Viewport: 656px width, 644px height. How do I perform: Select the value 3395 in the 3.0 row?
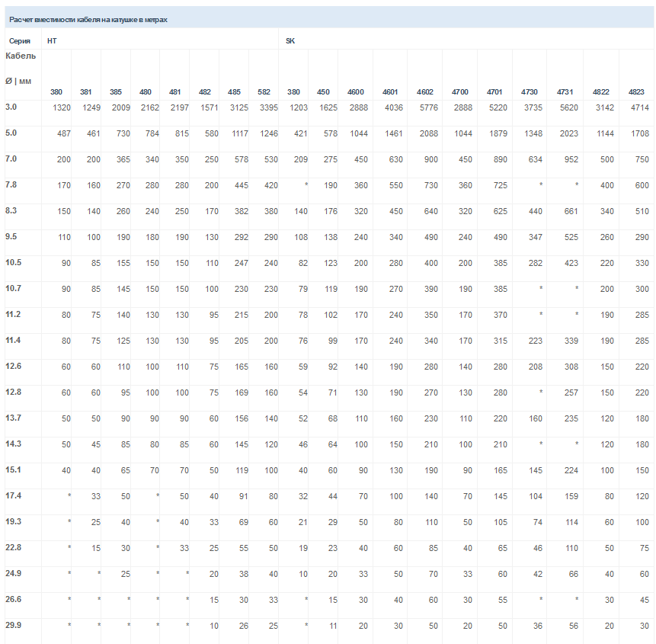(x=268, y=107)
